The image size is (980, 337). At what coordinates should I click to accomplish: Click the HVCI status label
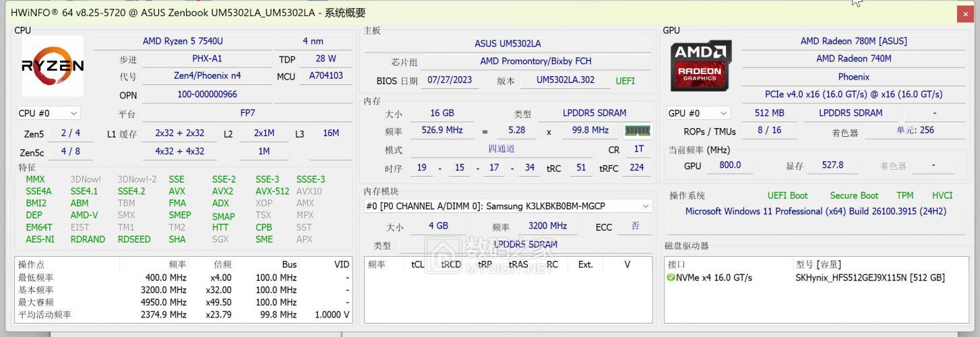[x=942, y=195]
